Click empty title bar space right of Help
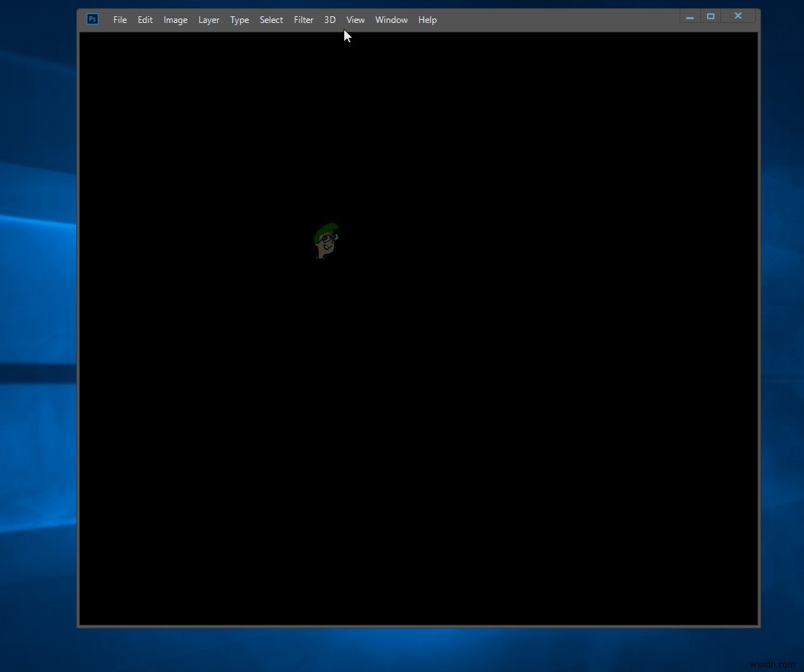Viewport: 804px width, 672px height. pos(555,20)
